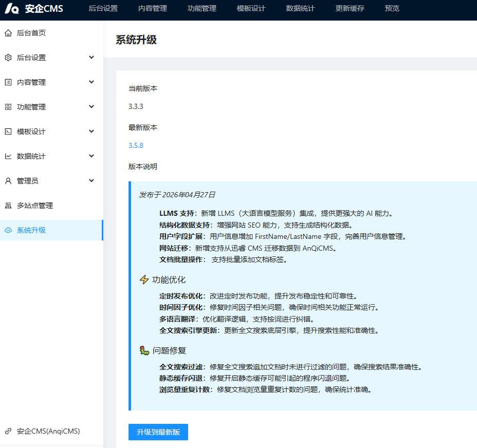477x448 pixels.
Task: Click the home icon beside 后台首页
Action: point(8,33)
